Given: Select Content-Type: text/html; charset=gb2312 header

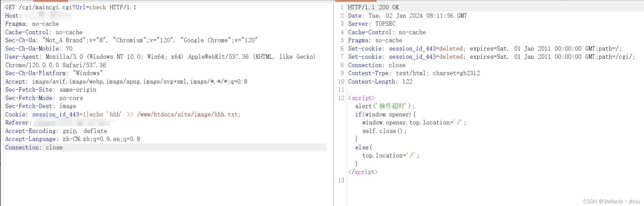Looking at the screenshot, I should click(x=414, y=73).
